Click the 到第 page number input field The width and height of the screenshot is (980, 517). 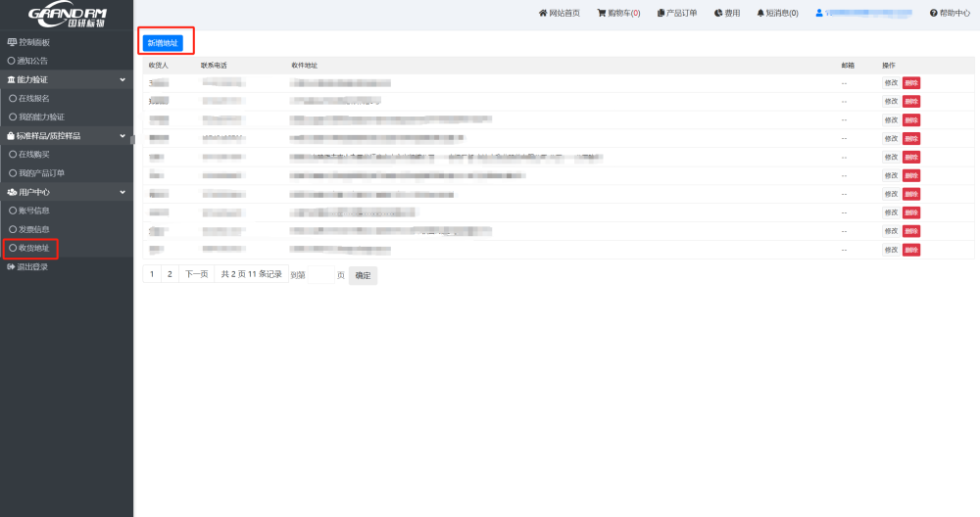click(x=312, y=275)
